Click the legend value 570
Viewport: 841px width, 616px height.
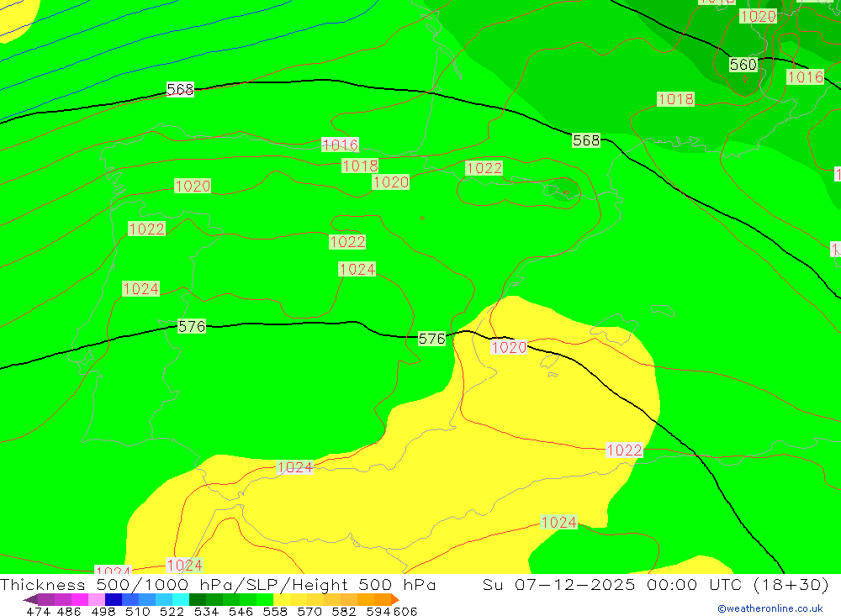(x=309, y=611)
